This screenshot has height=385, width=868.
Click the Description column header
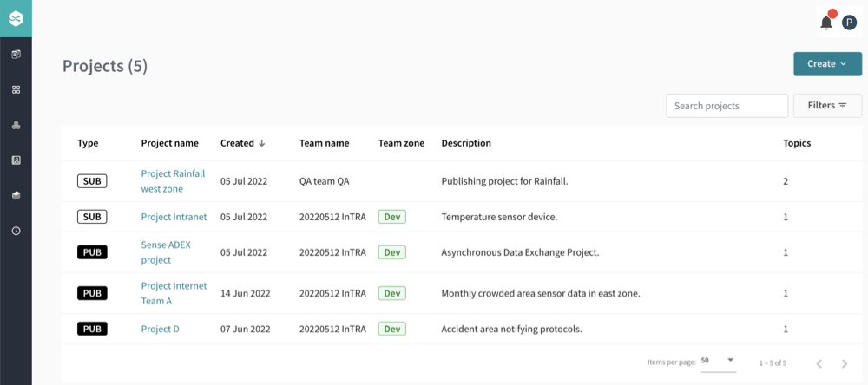tap(466, 143)
